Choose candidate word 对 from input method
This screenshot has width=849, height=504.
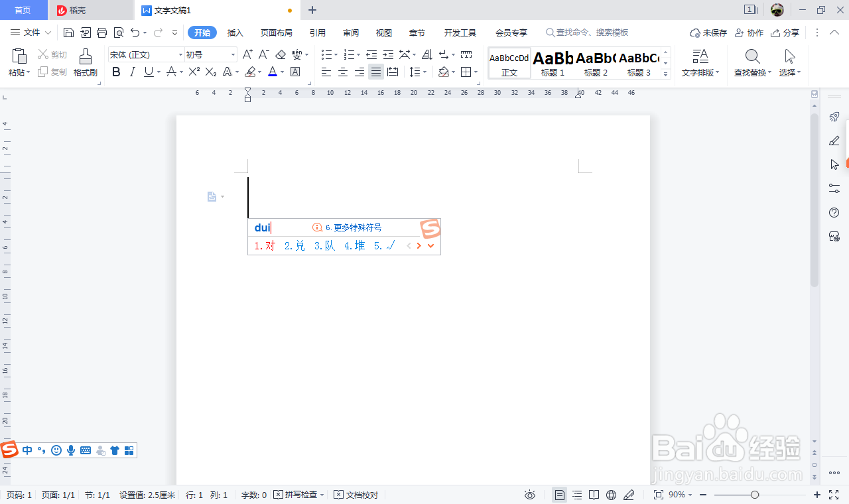(264, 245)
